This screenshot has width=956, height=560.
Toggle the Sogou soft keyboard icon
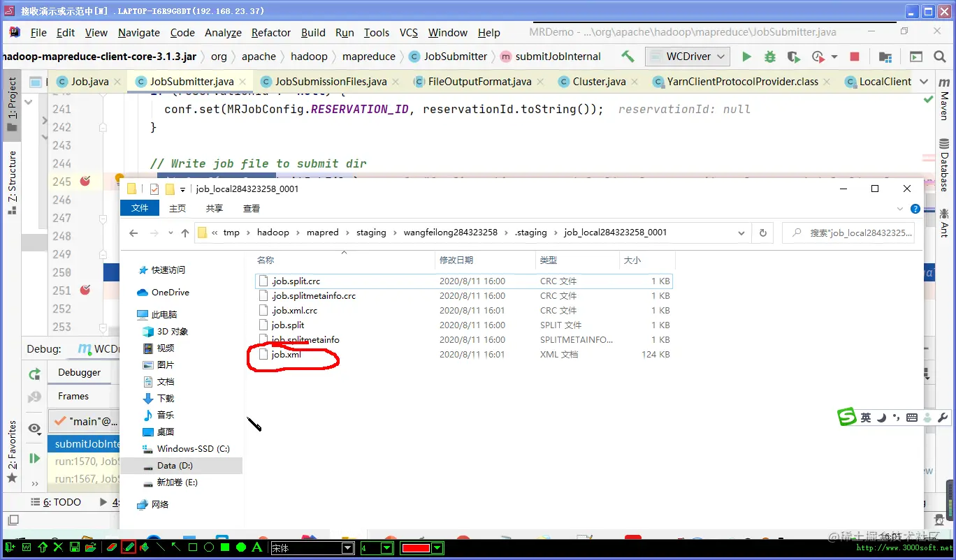tap(911, 418)
